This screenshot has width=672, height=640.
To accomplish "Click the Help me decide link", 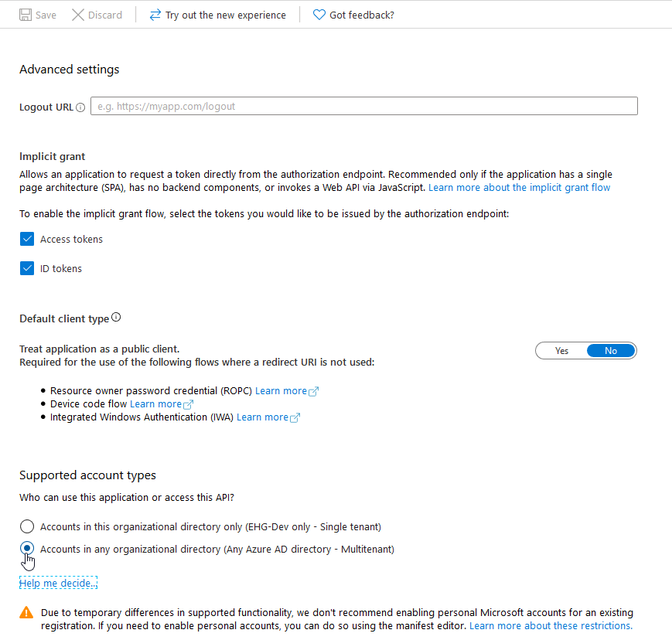I will tap(57, 582).
